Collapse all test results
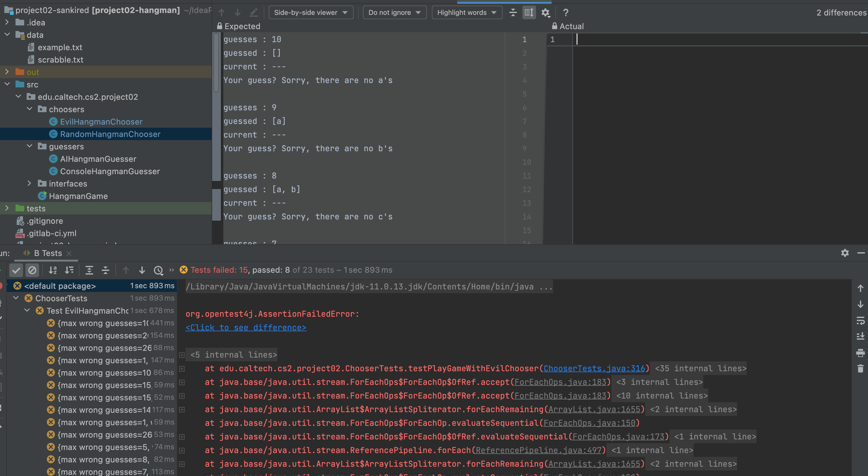The width and height of the screenshot is (868, 476). [x=105, y=270]
